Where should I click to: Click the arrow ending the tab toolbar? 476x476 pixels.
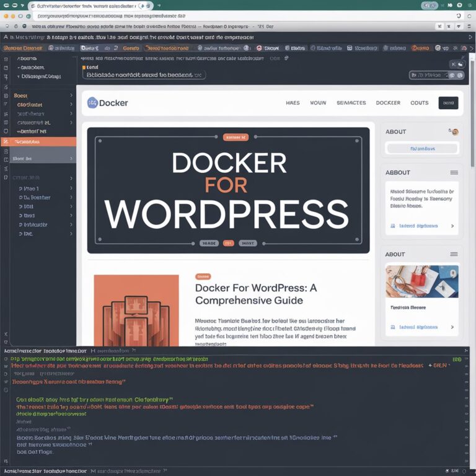click(472, 48)
